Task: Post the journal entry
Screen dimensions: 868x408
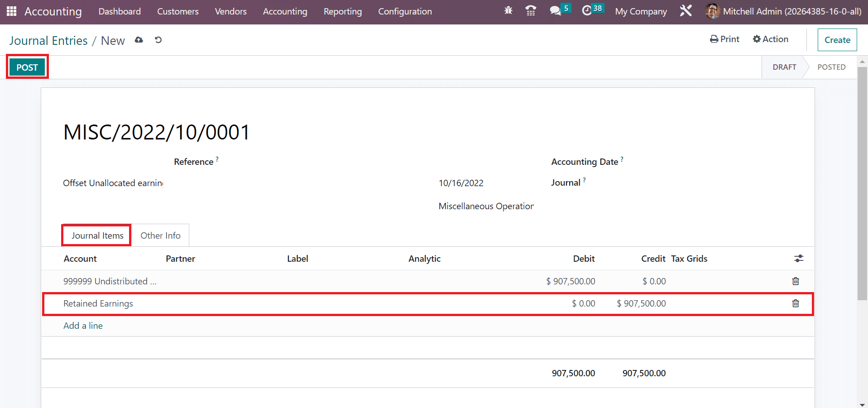Action: click(x=27, y=67)
